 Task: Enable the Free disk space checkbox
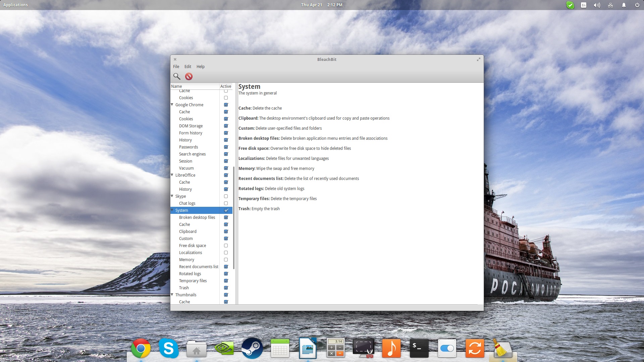click(226, 245)
